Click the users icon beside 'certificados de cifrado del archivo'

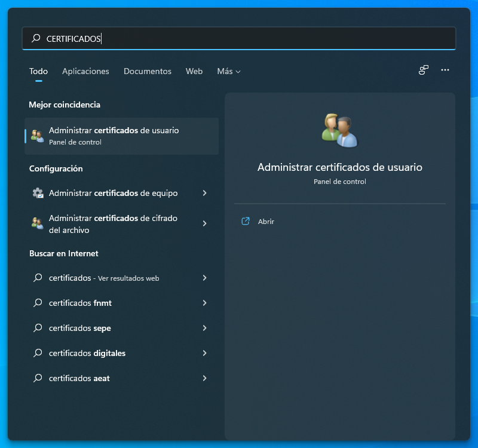coord(38,223)
